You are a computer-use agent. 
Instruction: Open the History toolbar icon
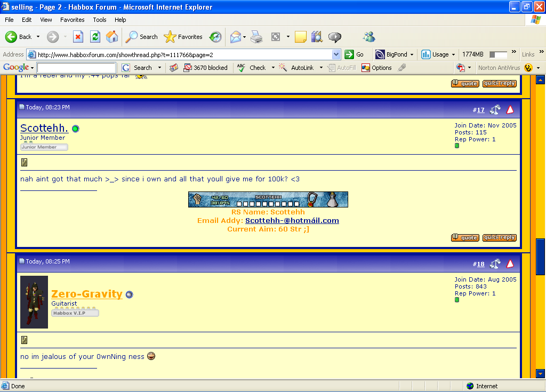(x=215, y=37)
